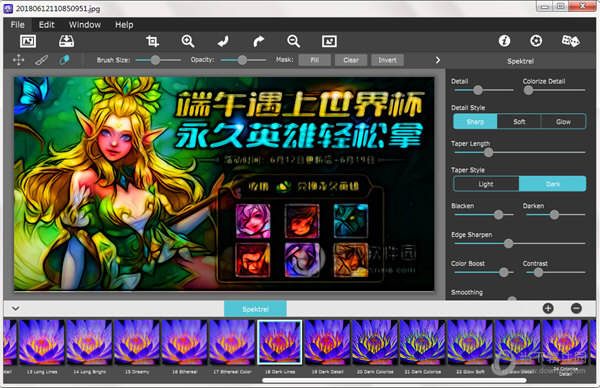Choose Soft detail style
This screenshot has width=600, height=388.
click(x=519, y=122)
